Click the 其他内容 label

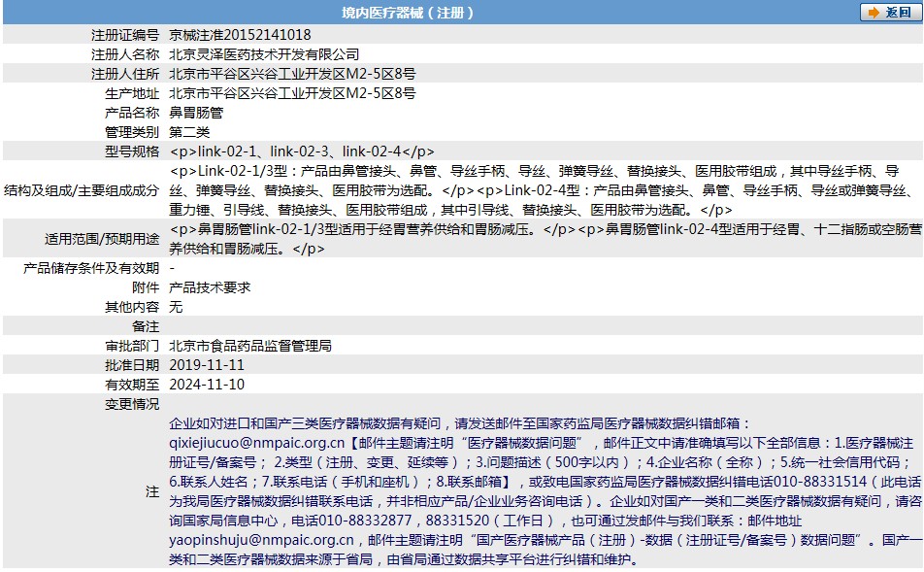[x=132, y=307]
